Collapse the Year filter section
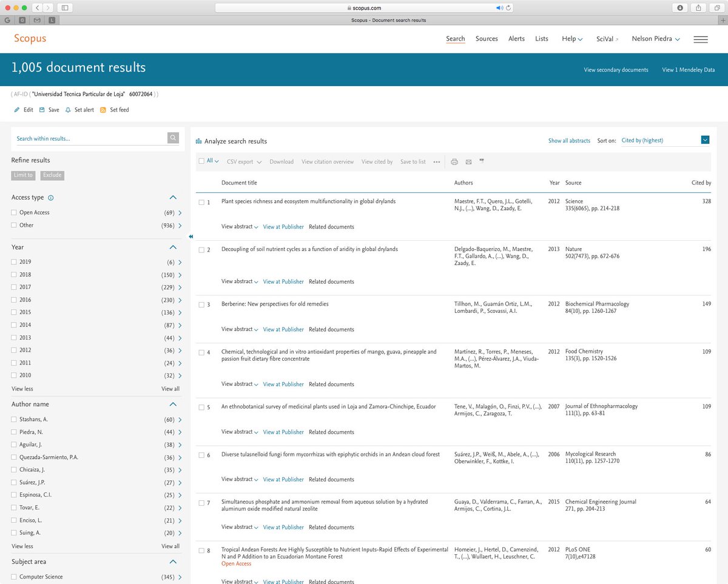 [x=173, y=247]
